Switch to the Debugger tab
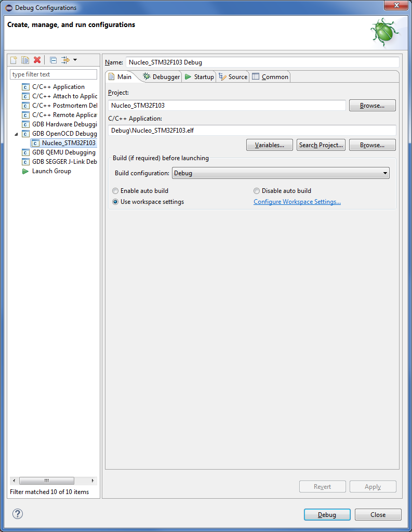This screenshot has height=532, width=412. [162, 77]
